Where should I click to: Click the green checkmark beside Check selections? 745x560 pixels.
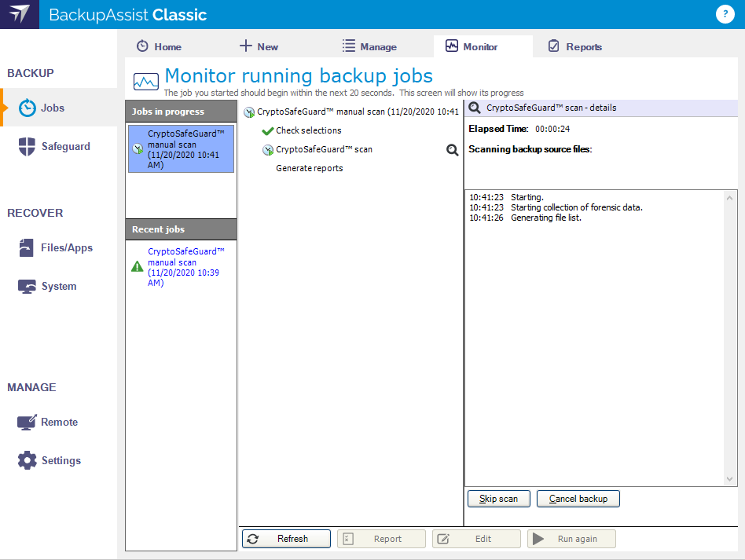[x=267, y=130]
